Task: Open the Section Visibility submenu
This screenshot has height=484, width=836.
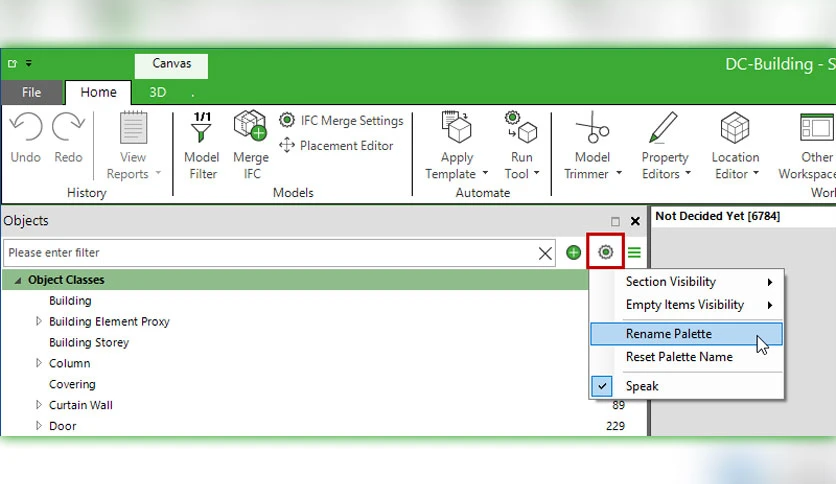Action: 687,281
